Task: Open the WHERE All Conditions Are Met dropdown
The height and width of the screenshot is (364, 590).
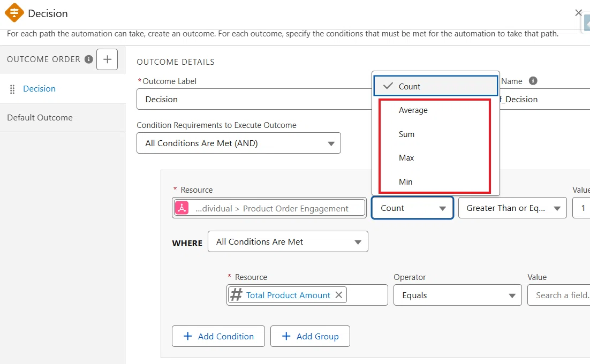Action: [x=288, y=241]
